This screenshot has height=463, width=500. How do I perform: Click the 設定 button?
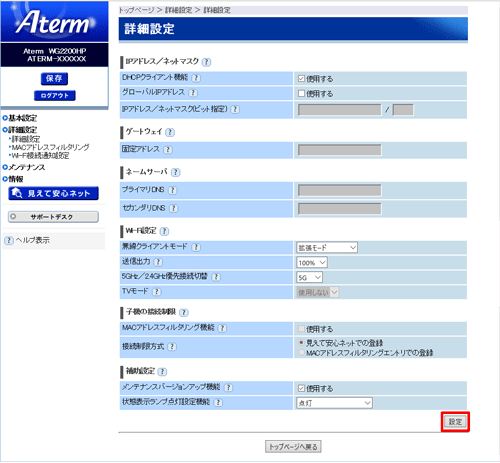[x=455, y=422]
